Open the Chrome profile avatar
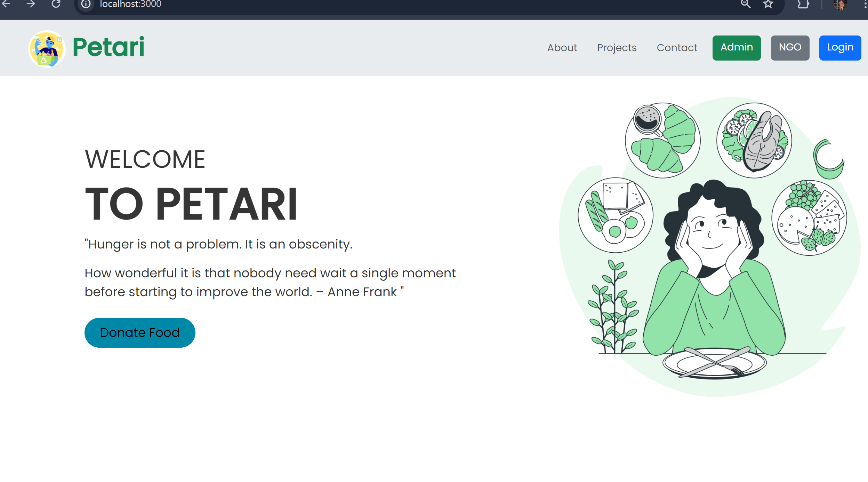Viewport: 868px width, 482px height. coord(840,5)
